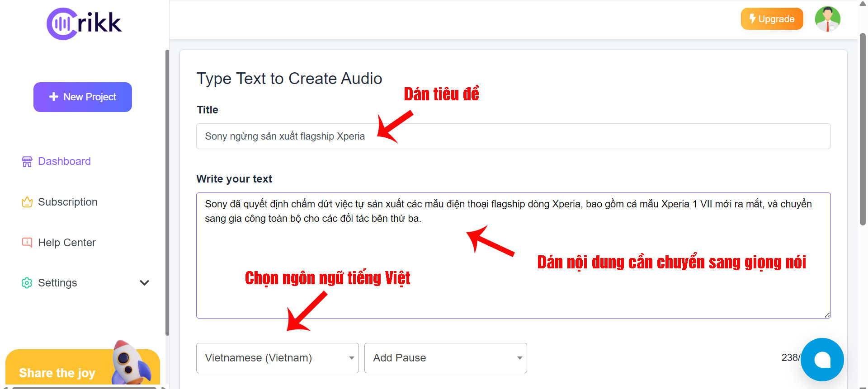Click the Dashboard storefront icon

27,162
